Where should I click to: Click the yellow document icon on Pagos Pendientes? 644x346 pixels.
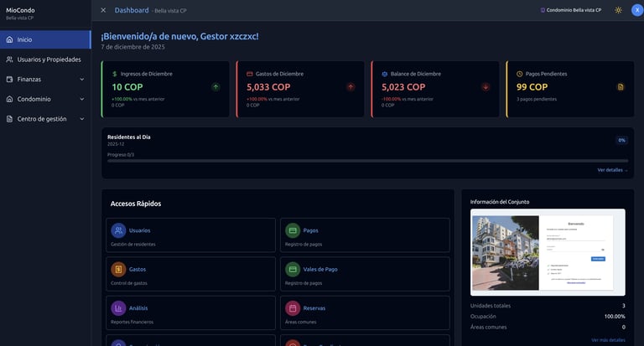point(621,87)
